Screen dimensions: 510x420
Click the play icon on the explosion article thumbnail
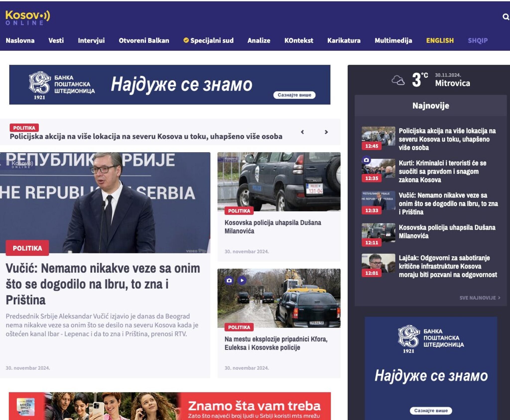pyautogui.click(x=243, y=280)
